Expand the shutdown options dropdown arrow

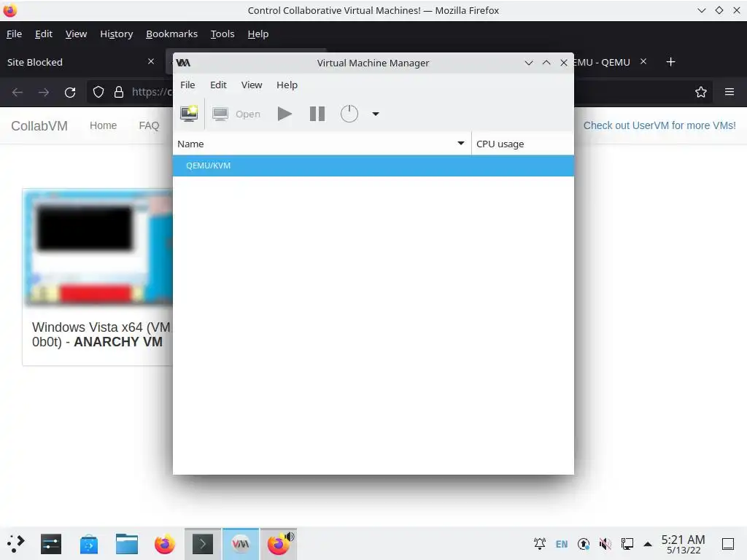(x=376, y=114)
